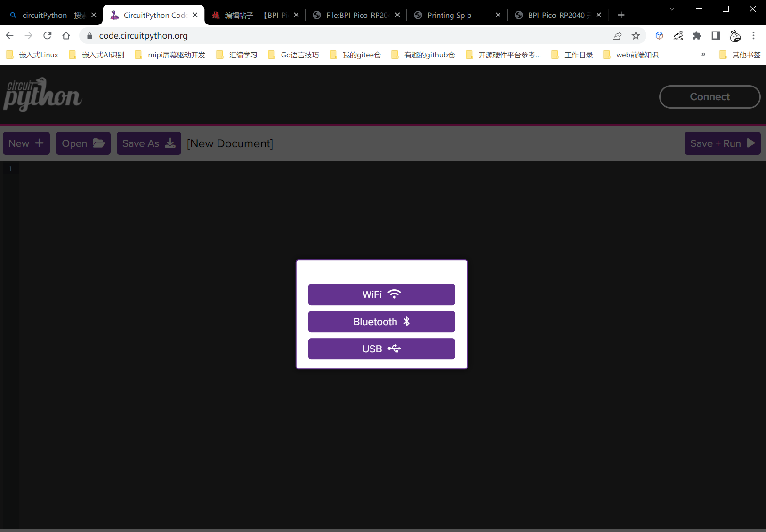The width and height of the screenshot is (766, 532).
Task: Open the Extensions puzzle menu
Action: pyautogui.click(x=697, y=35)
